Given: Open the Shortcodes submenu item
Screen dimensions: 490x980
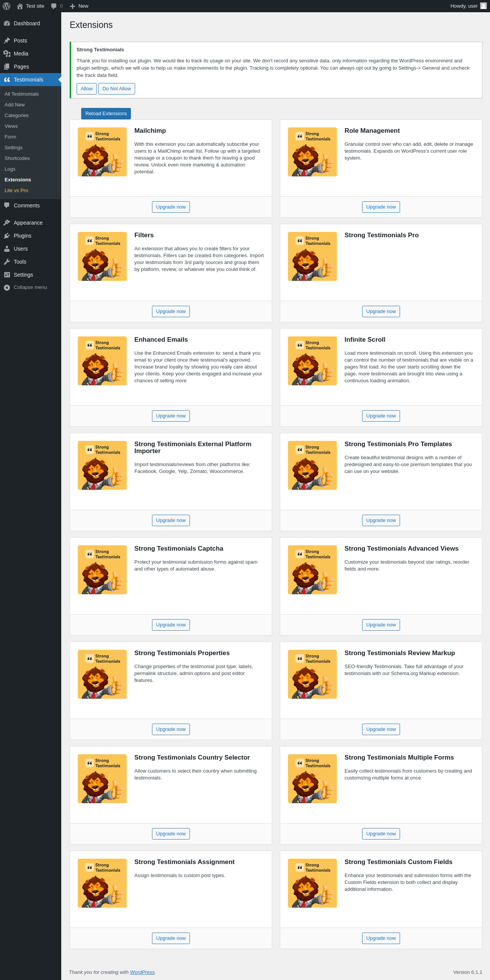Looking at the screenshot, I should tap(17, 158).
